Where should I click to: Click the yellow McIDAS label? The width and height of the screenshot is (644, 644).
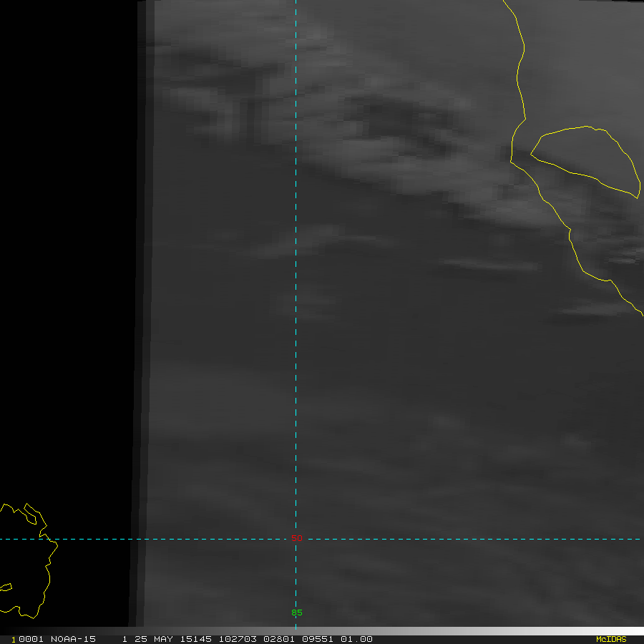(x=610, y=639)
